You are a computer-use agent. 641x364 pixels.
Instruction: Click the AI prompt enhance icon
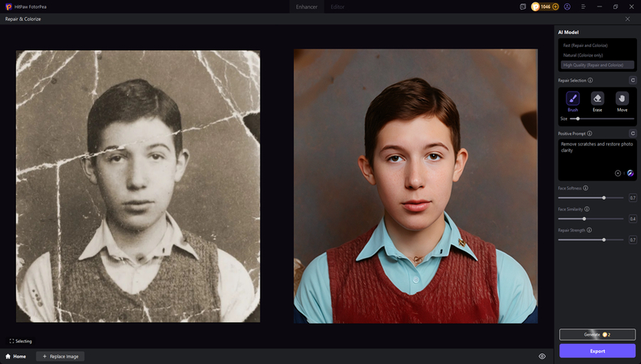coord(630,173)
